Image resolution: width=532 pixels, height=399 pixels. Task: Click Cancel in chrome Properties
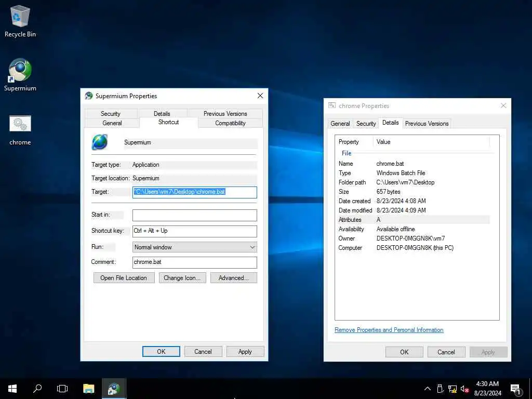tap(446, 352)
